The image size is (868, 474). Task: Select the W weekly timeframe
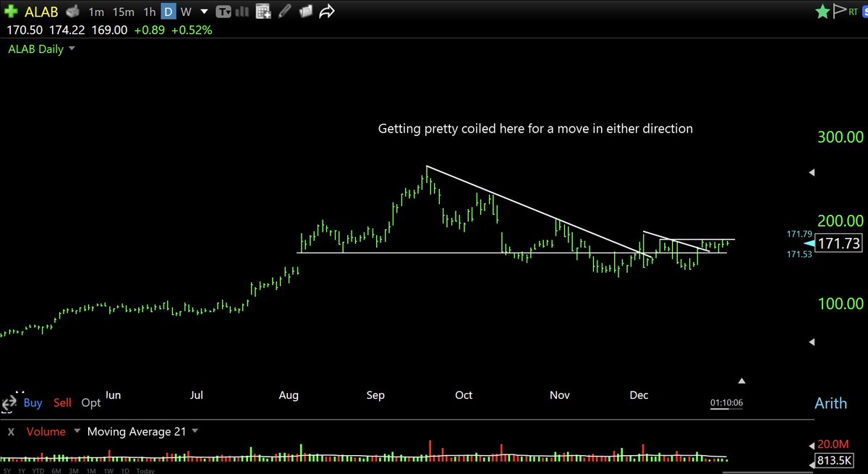[186, 12]
